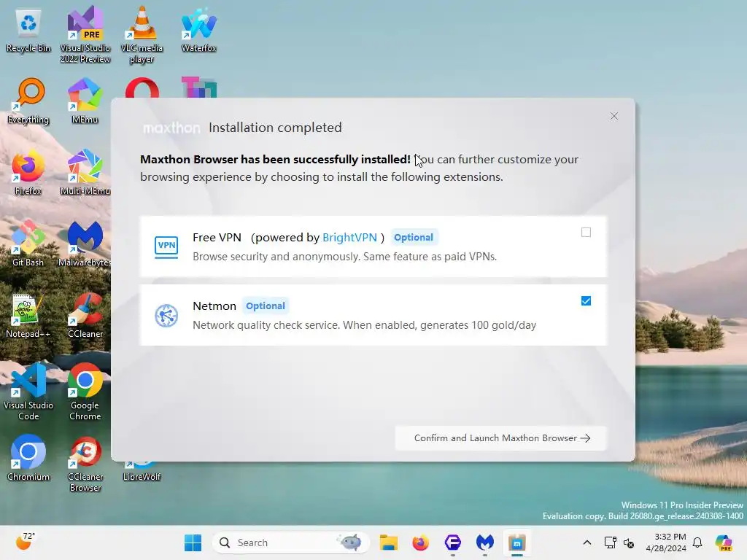Click the muted volume tray icon
This screenshot has width=747, height=560.
(x=628, y=542)
